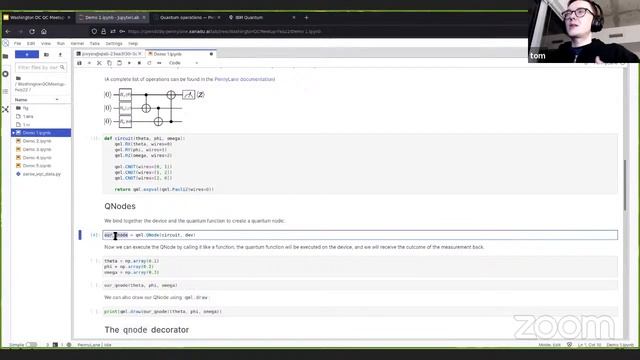The height and width of the screenshot is (360, 640).
Task: Open the Tabs menu
Action: [x=95, y=43]
